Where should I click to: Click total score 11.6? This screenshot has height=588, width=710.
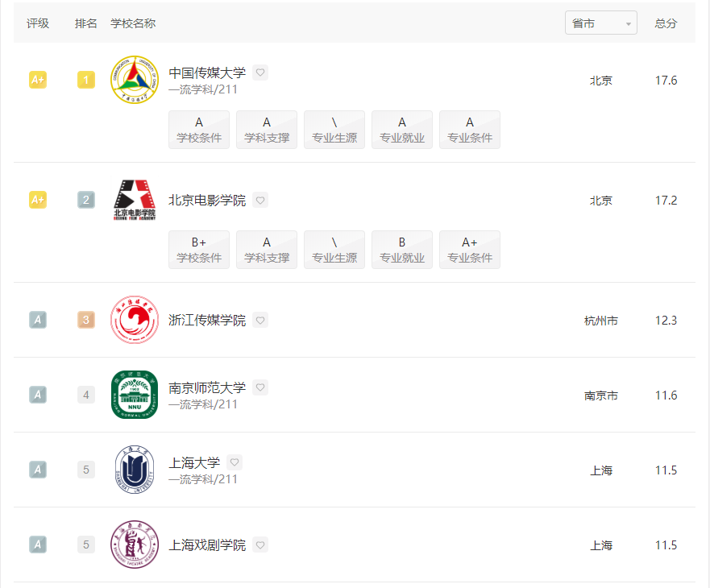pos(666,395)
